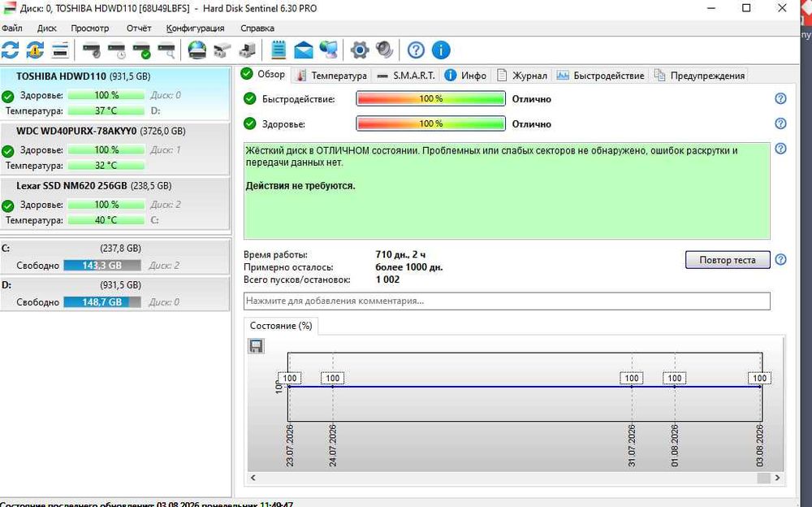812x507 pixels.
Task: Click the 31.07.2026 chart data point label
Action: point(631,378)
